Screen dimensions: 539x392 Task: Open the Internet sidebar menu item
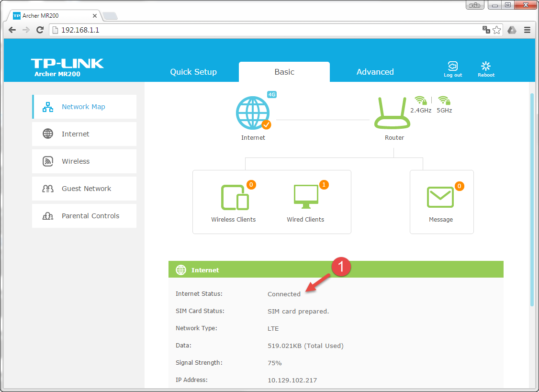[x=84, y=134]
